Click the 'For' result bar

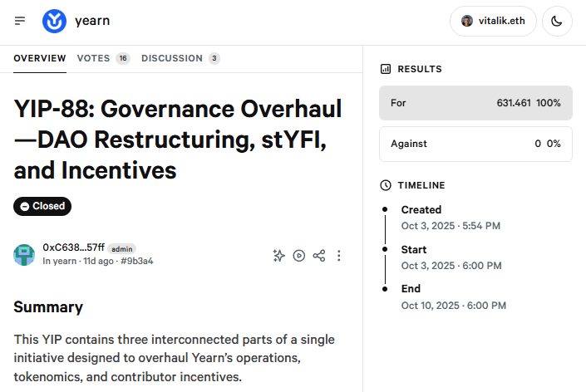[x=475, y=103]
